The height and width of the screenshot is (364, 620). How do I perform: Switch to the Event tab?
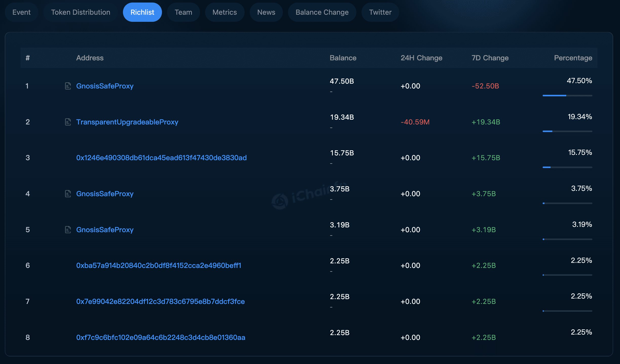[22, 12]
